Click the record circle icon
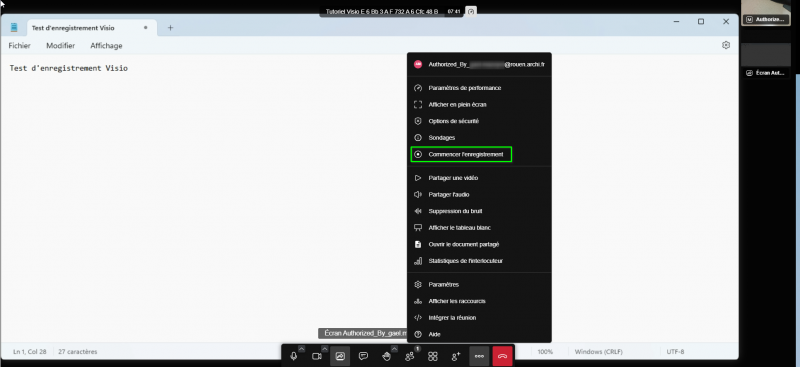 (x=418, y=154)
